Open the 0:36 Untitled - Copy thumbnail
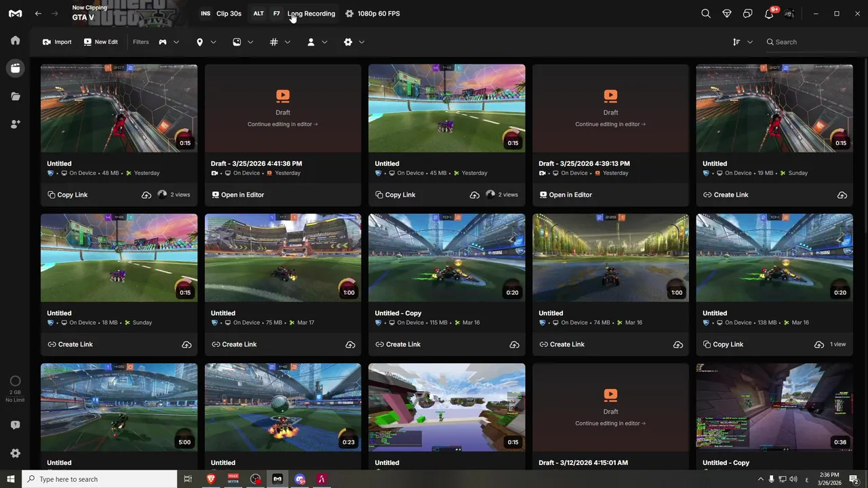868x488 pixels. click(x=774, y=408)
